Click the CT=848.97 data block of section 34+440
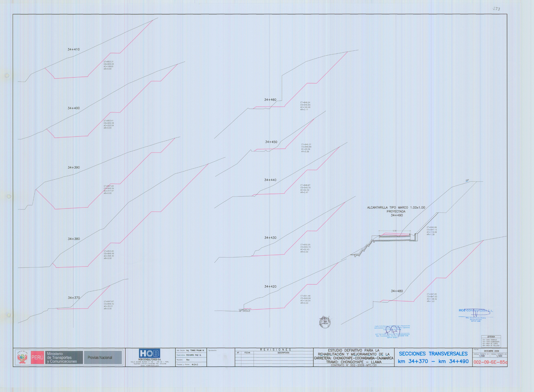Viewport: 534px width, 392px height. coord(305,189)
